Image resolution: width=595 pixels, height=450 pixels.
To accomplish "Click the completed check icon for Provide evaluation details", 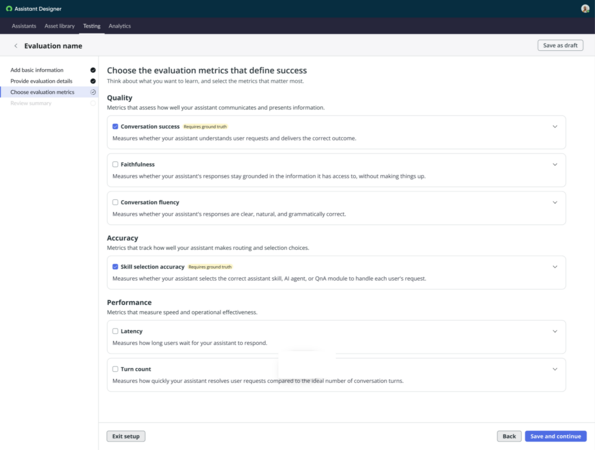I will tap(93, 81).
